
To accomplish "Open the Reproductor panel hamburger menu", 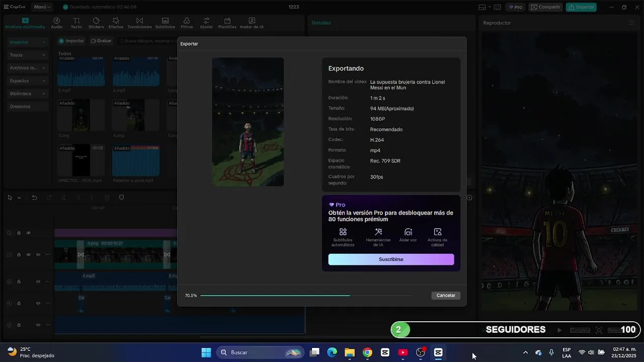I will click(x=631, y=23).
